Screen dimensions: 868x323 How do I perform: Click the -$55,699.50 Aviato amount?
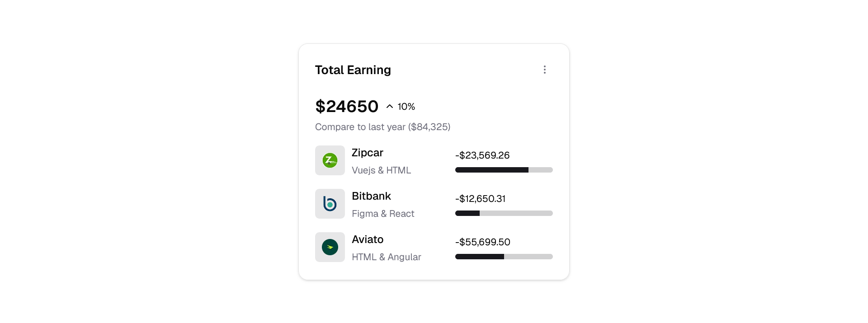482,242
